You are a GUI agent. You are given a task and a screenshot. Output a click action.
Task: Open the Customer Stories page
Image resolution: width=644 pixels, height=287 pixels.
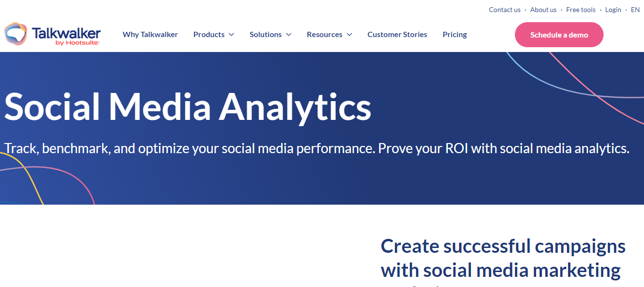[x=397, y=34]
